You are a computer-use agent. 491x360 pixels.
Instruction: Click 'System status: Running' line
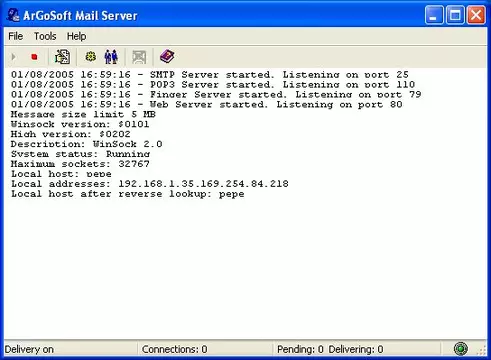80,154
